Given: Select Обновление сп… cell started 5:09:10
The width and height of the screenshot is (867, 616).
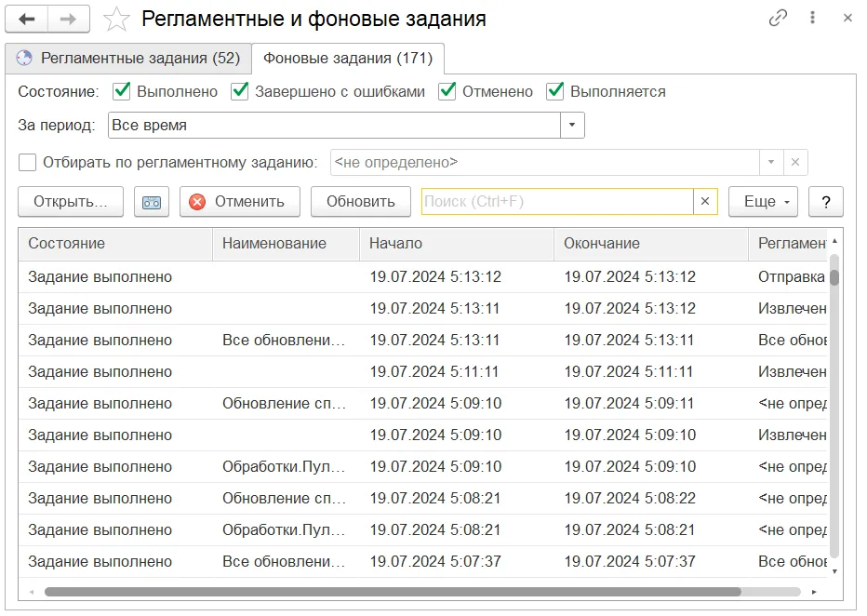Looking at the screenshot, I should pyautogui.click(x=285, y=404).
